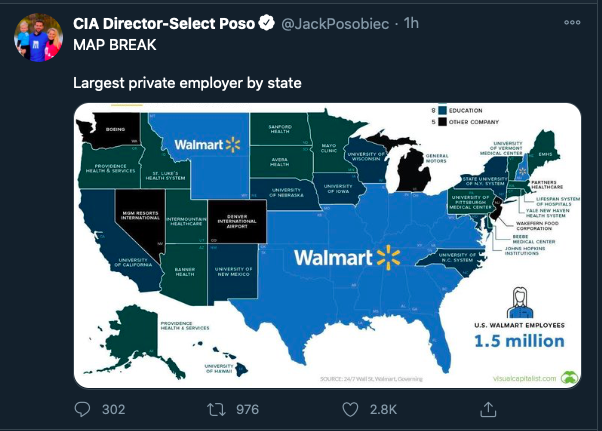
Task: Click the 1.5 million employees figure
Action: (519, 341)
